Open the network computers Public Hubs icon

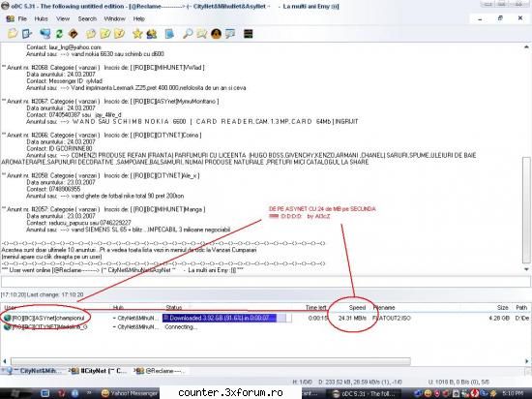[x=45, y=34]
